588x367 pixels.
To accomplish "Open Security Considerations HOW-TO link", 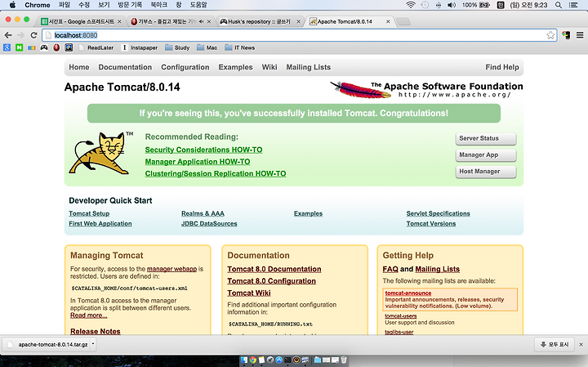I will 203,150.
